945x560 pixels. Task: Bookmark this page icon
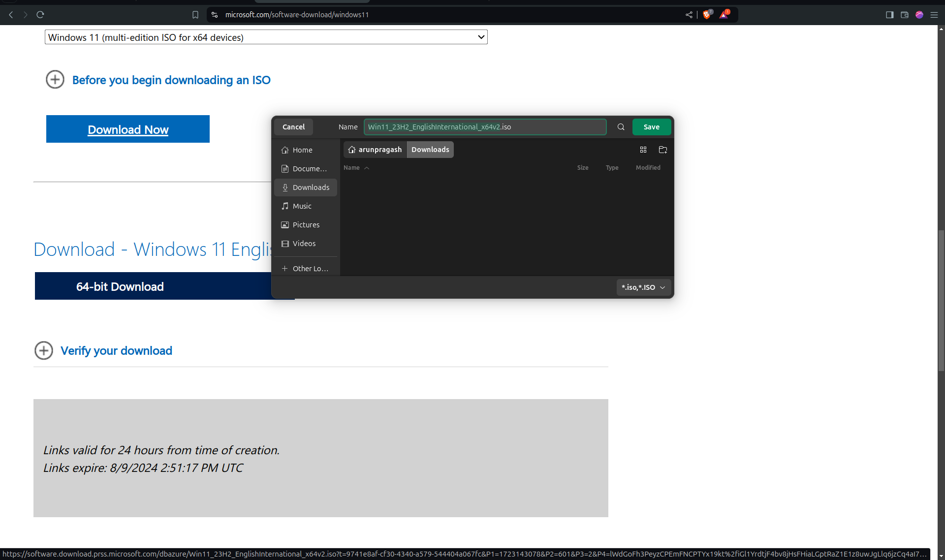coord(195,15)
